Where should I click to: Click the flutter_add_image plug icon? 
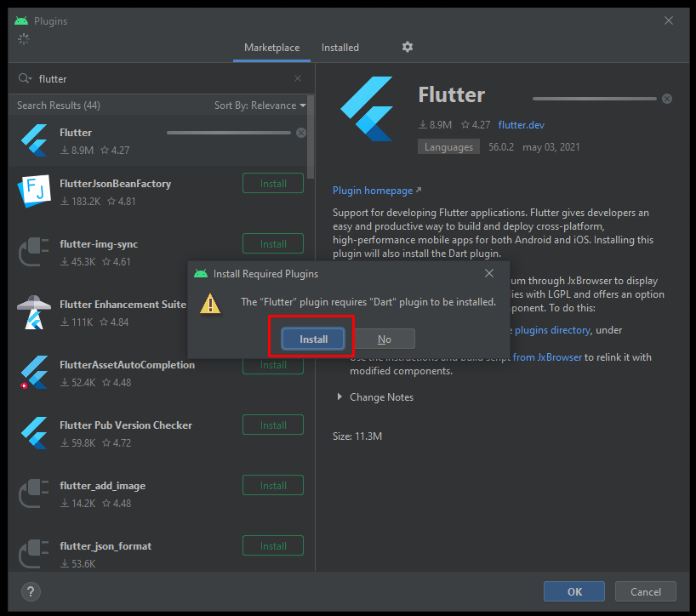(34, 493)
